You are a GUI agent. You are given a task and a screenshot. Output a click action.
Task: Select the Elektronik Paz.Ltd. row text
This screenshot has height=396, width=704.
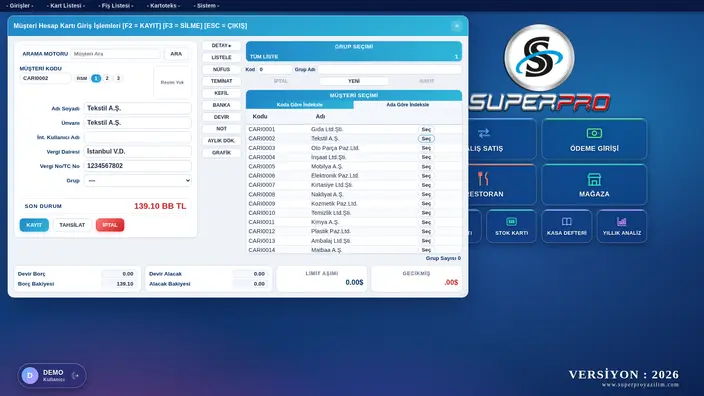coord(335,176)
